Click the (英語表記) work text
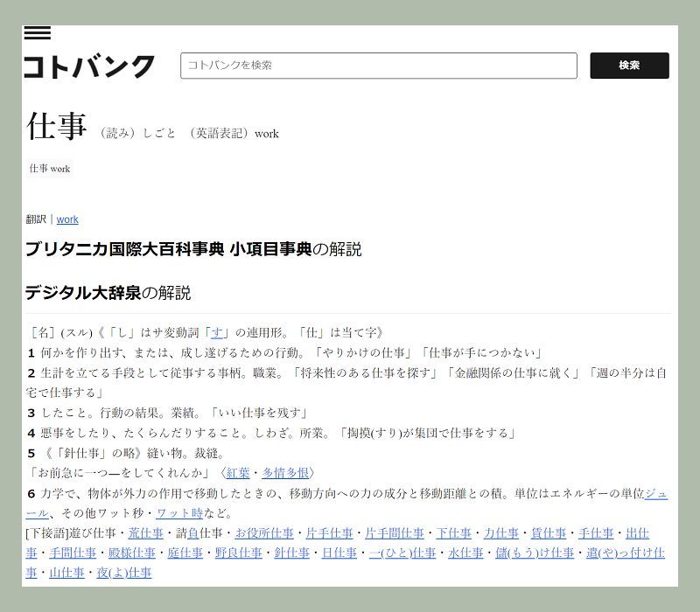700x612 pixels. coord(233,134)
